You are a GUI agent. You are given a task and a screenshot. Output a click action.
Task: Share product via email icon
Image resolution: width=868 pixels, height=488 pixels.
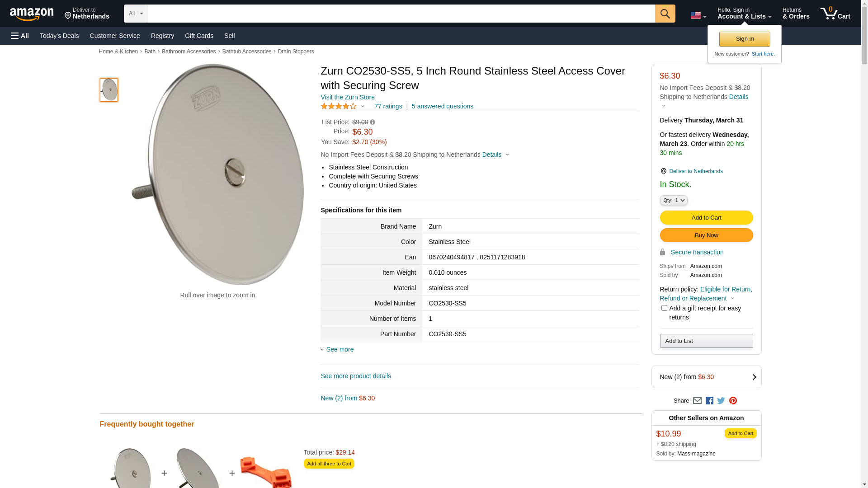pyautogui.click(x=697, y=401)
